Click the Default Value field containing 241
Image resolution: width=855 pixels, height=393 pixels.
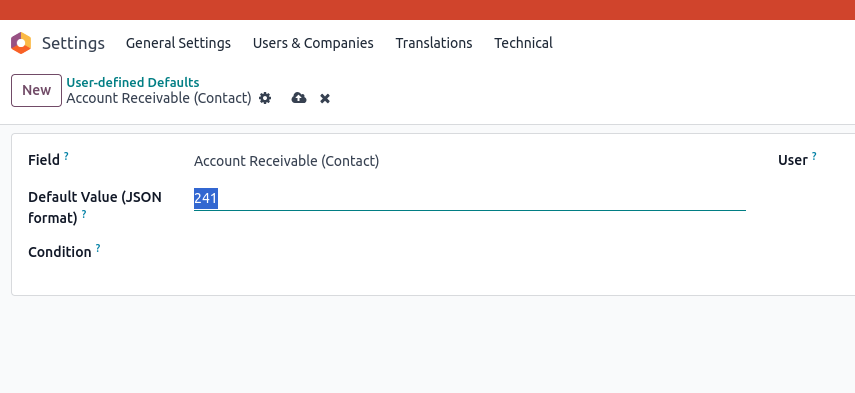pyautogui.click(x=469, y=198)
